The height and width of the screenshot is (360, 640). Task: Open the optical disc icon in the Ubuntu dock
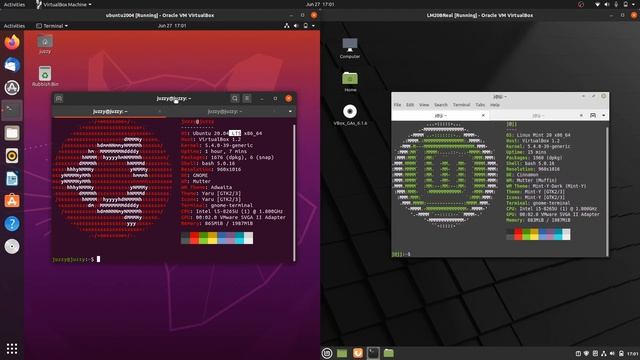(x=12, y=247)
